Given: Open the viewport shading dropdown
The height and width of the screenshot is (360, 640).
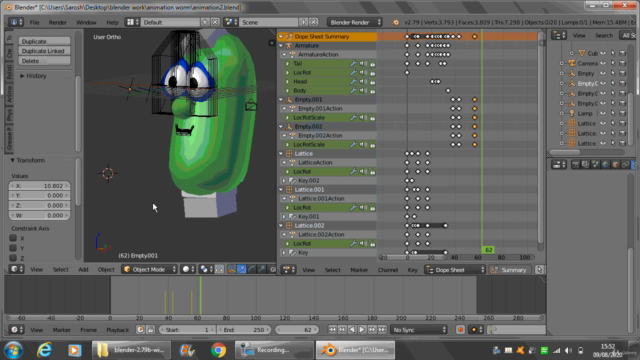Looking at the screenshot, I should (x=188, y=269).
